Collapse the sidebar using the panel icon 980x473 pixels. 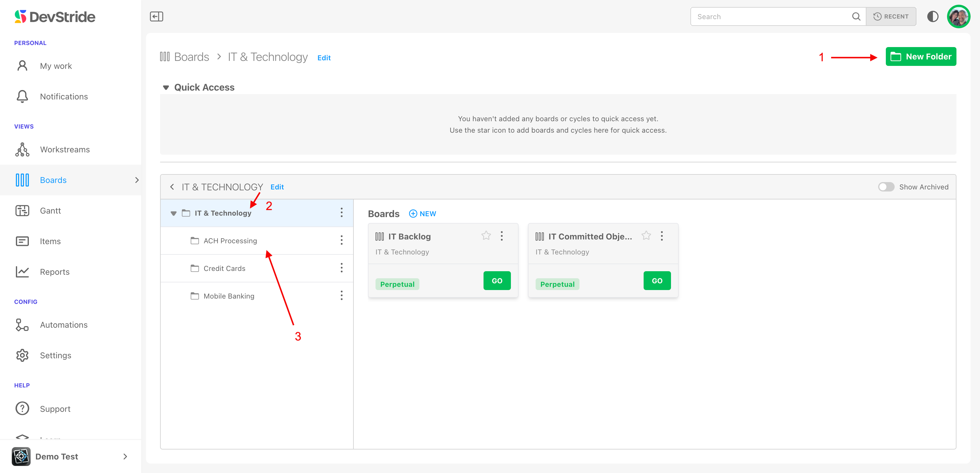coord(156,16)
